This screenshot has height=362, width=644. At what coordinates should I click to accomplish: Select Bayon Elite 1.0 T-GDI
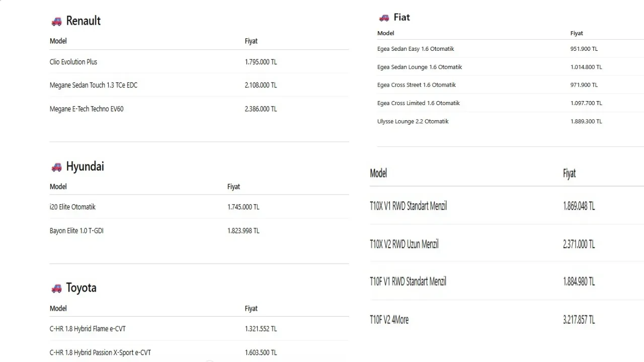point(76,231)
